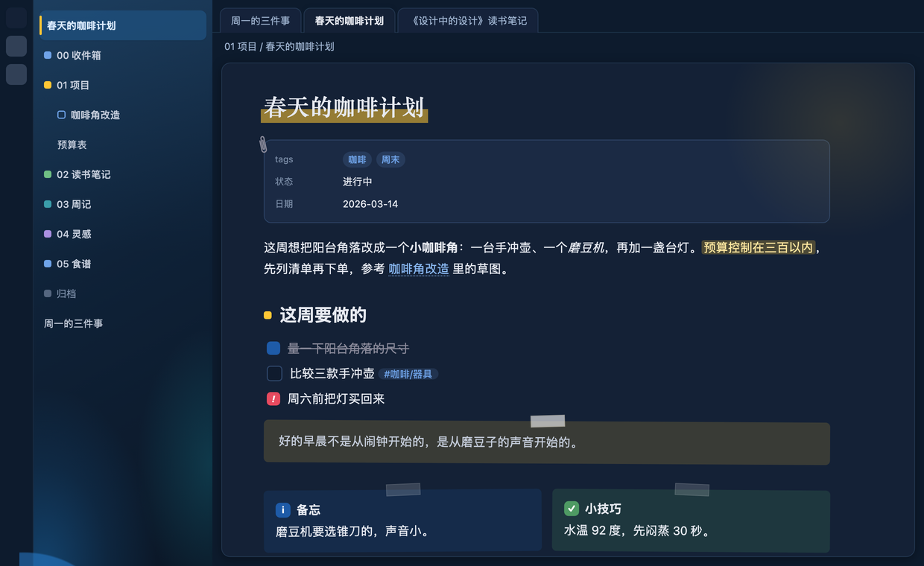This screenshot has width=924, height=566.
Task: Expand the 03 周记 folder
Action: coord(123,204)
